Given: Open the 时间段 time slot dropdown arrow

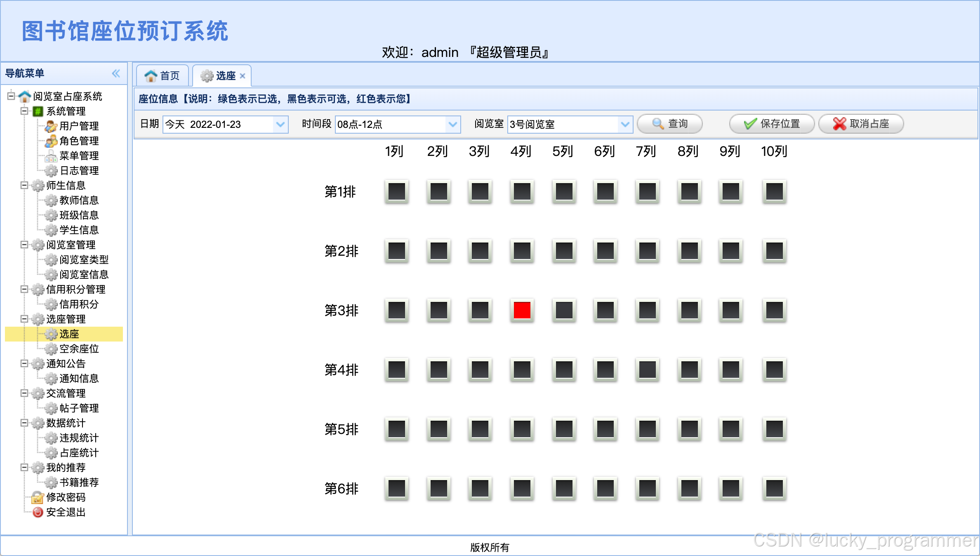Looking at the screenshot, I should 452,124.
